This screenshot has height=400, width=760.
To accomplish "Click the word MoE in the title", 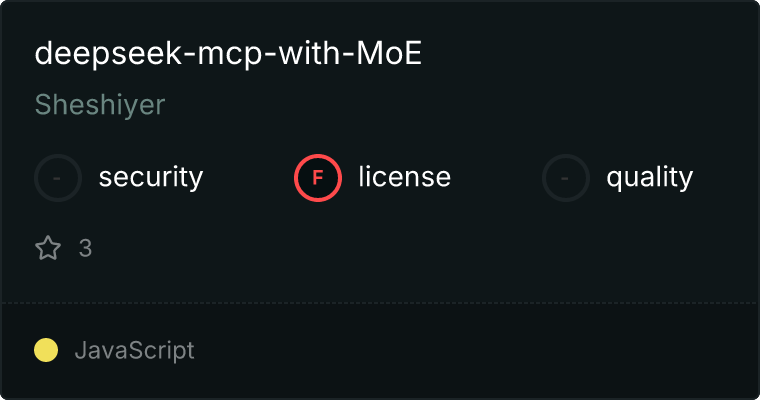I will click(389, 53).
